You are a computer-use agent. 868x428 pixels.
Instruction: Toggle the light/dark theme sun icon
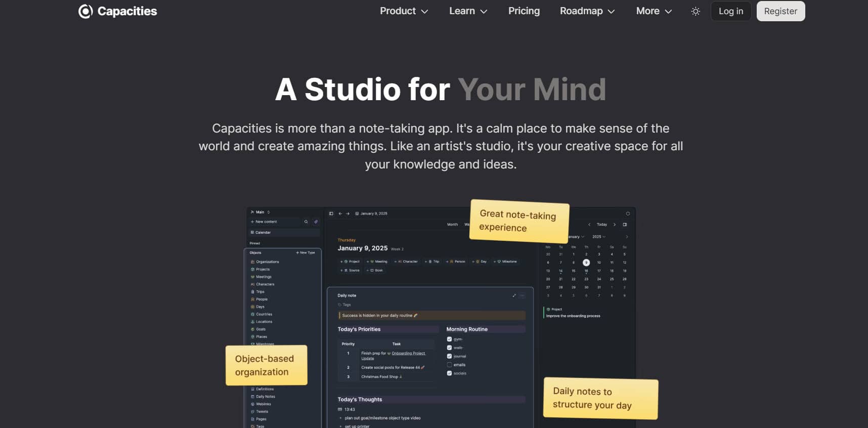pyautogui.click(x=696, y=11)
